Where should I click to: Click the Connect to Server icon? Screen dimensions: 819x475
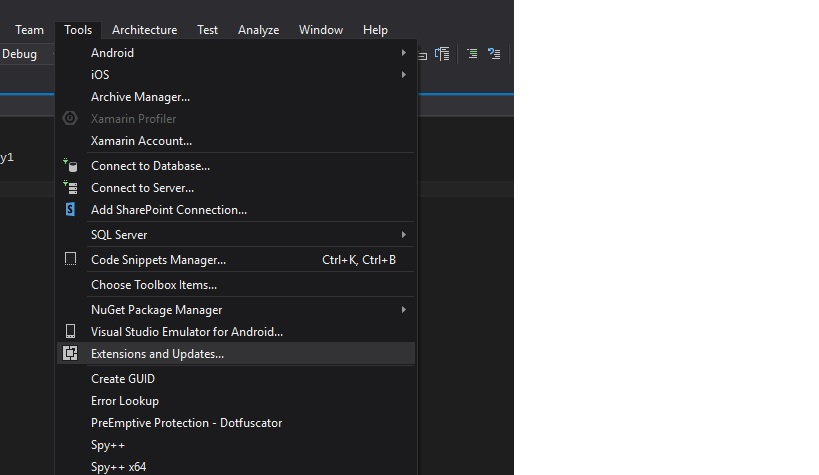coord(70,188)
